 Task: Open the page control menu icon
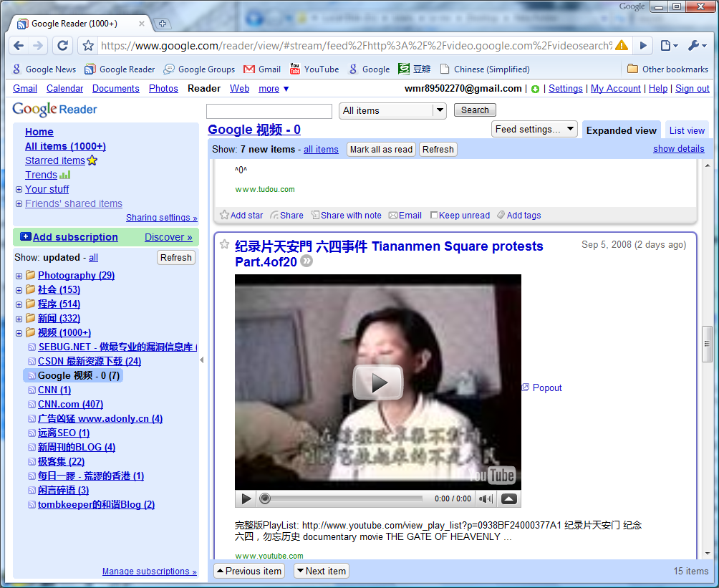click(669, 45)
